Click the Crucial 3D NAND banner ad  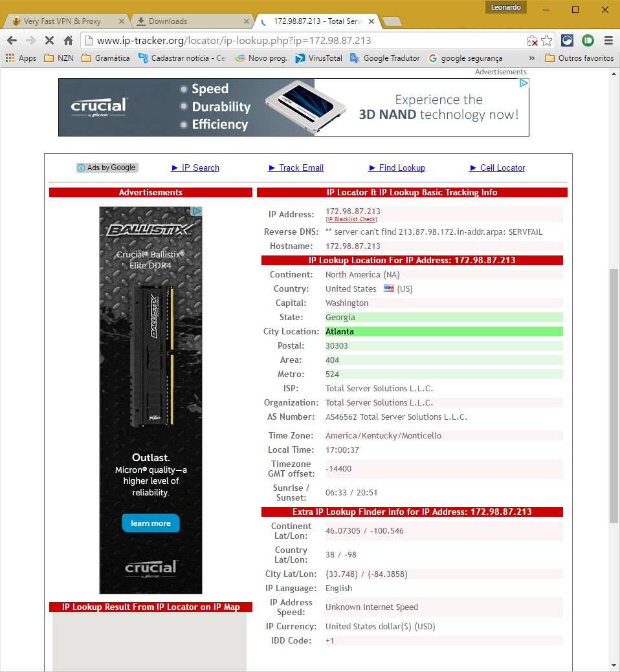coord(294,107)
